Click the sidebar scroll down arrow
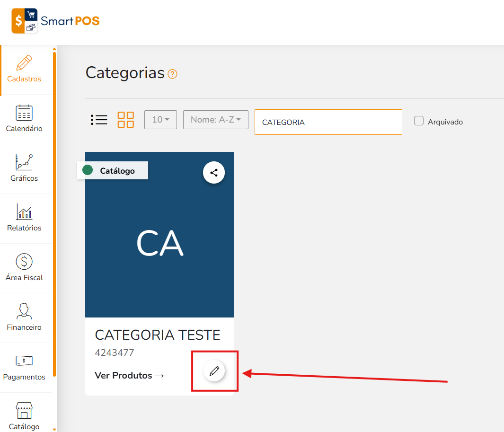The height and width of the screenshot is (432, 504). (x=54, y=430)
